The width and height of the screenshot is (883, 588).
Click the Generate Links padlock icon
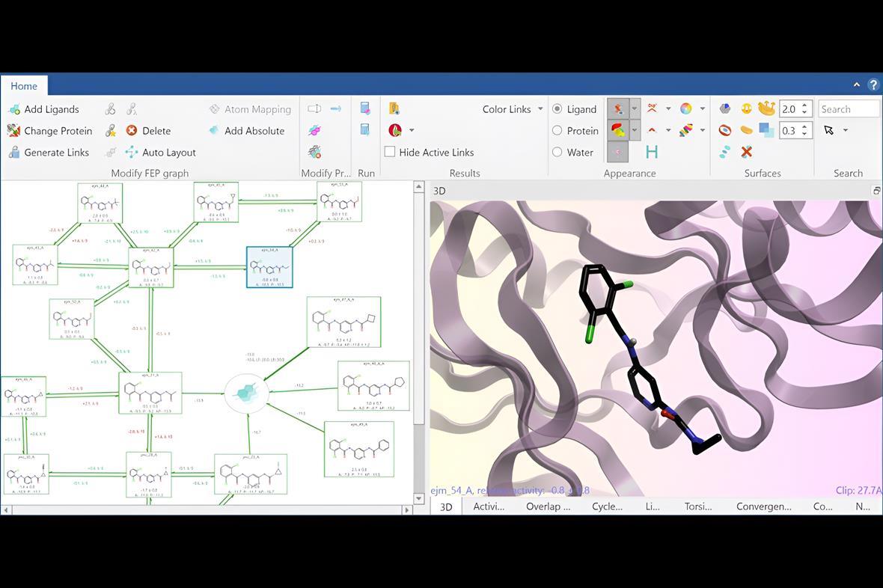pyautogui.click(x=13, y=152)
